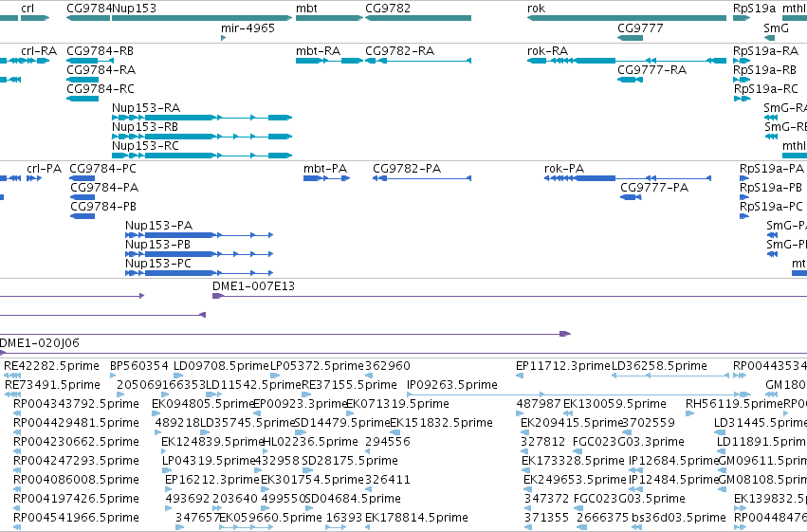
Task: Click the rok-PA protein feature
Action: (x=628, y=178)
